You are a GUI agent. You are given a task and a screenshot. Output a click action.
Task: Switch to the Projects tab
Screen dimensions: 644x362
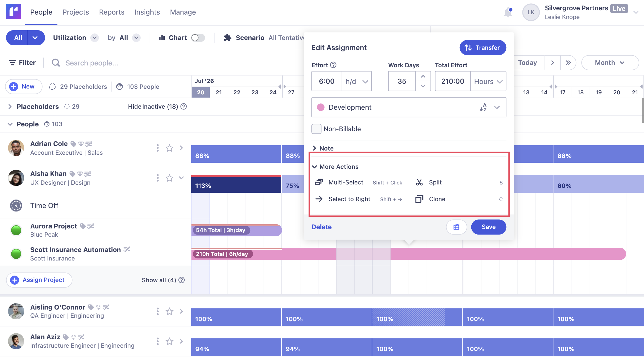pos(76,12)
